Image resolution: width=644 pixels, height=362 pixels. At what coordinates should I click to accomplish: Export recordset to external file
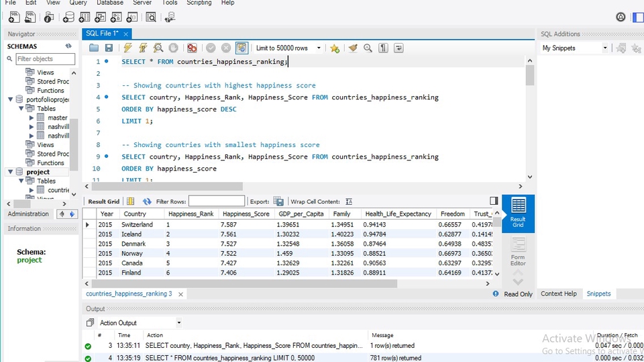point(278,201)
